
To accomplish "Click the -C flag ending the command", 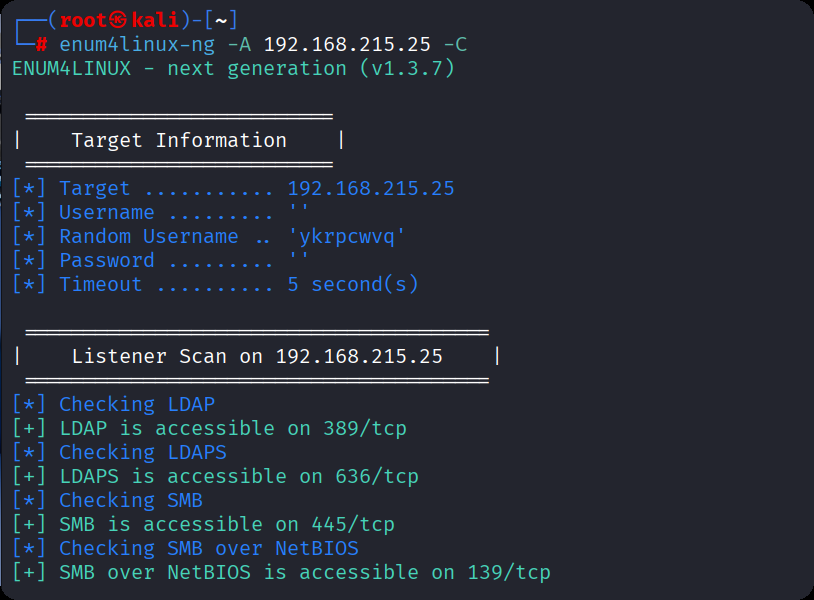I will [x=454, y=45].
